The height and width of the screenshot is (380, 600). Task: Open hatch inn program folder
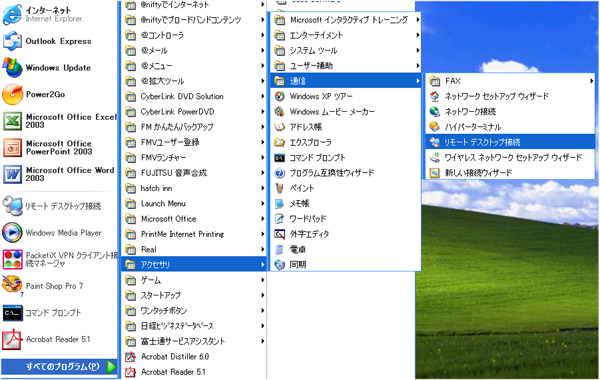coord(194,188)
